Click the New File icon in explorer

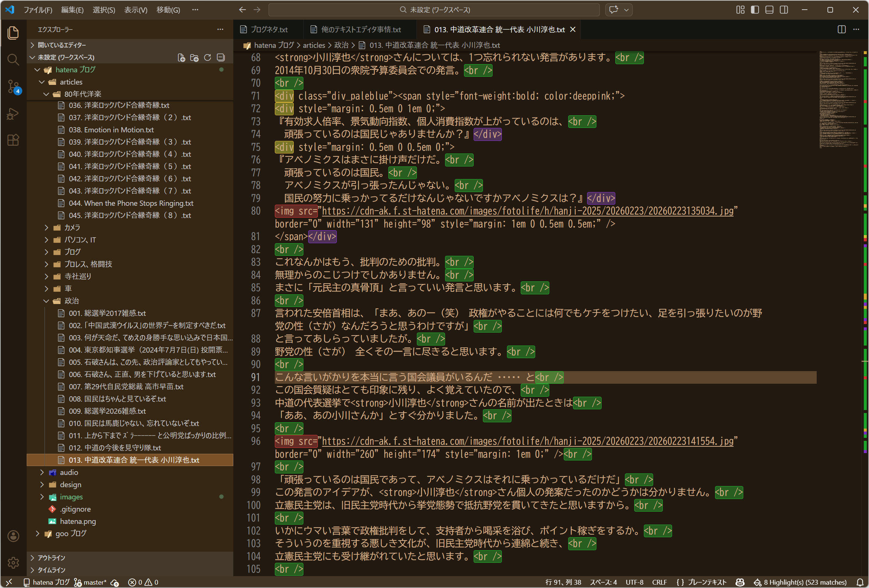coord(181,57)
